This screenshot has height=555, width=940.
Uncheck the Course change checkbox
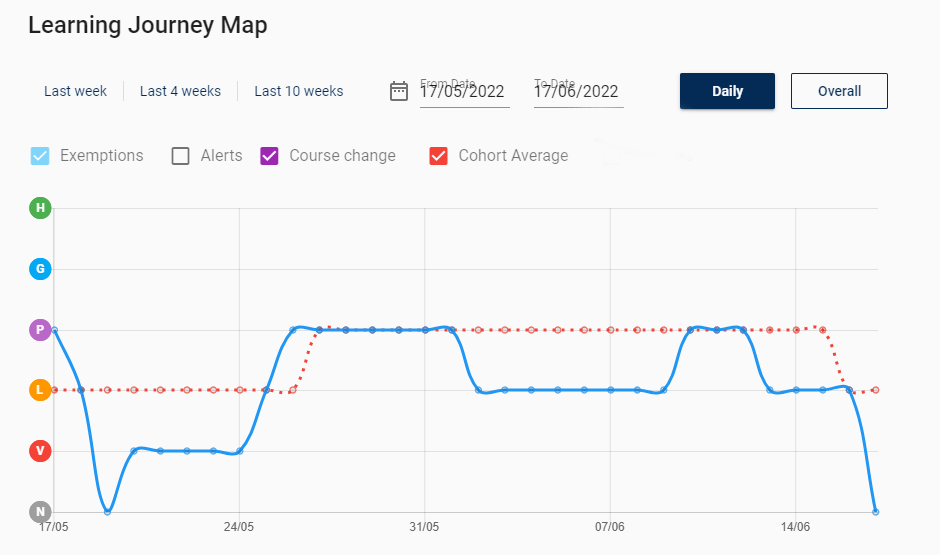tap(269, 156)
